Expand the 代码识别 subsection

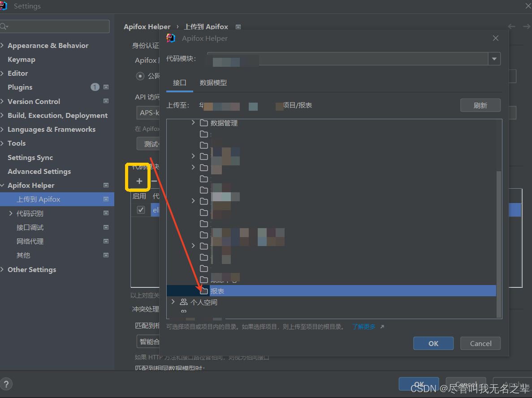coord(10,213)
